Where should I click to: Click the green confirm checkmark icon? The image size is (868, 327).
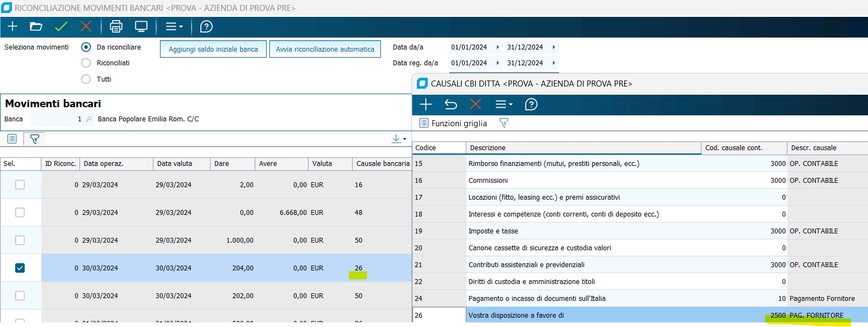tap(61, 27)
